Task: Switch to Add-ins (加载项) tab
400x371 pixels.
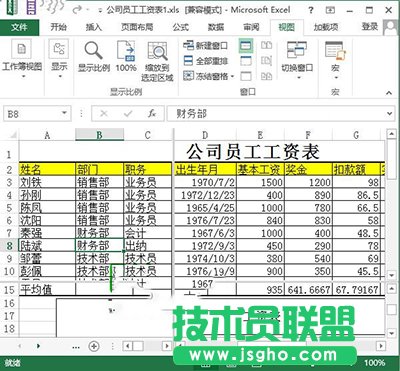Action: tap(326, 27)
